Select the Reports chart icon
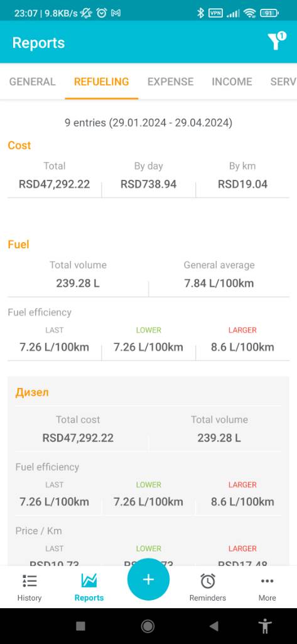 coord(89,580)
